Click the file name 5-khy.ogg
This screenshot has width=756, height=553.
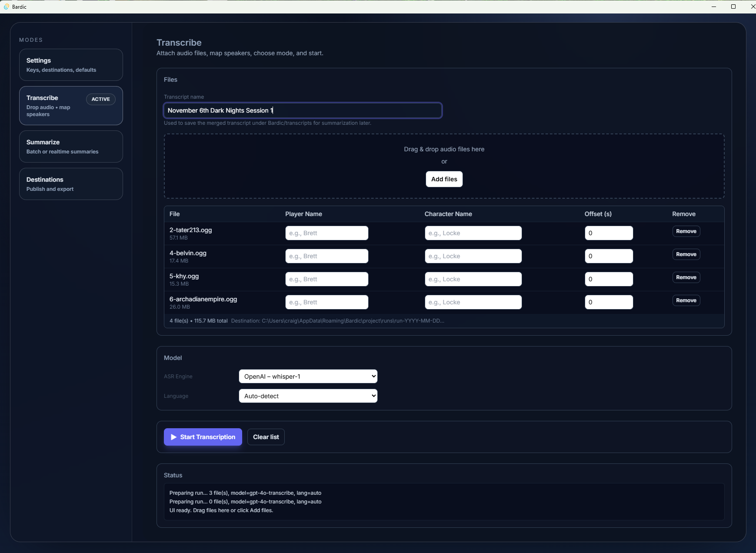(184, 276)
